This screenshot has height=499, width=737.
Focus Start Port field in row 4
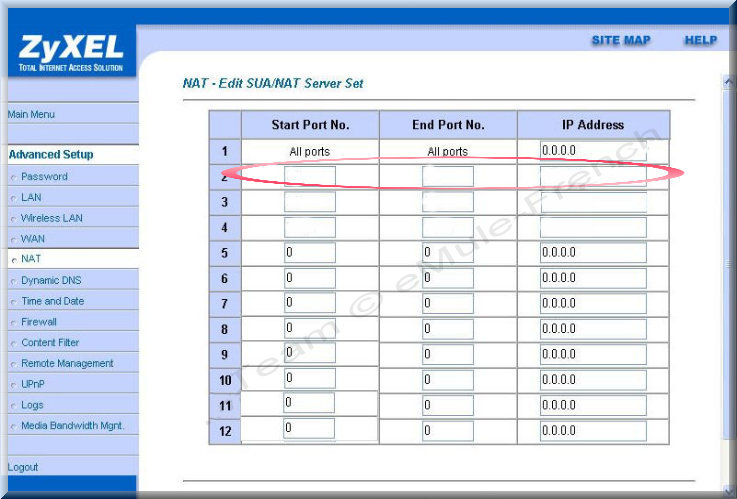(310, 227)
